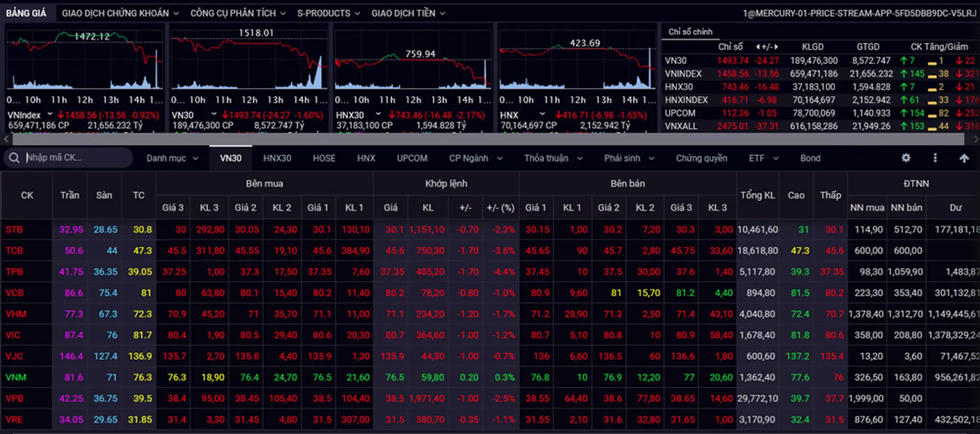Image resolution: width=980 pixels, height=434 pixels.
Task: Open the Danh mục dropdown
Action: point(172,159)
